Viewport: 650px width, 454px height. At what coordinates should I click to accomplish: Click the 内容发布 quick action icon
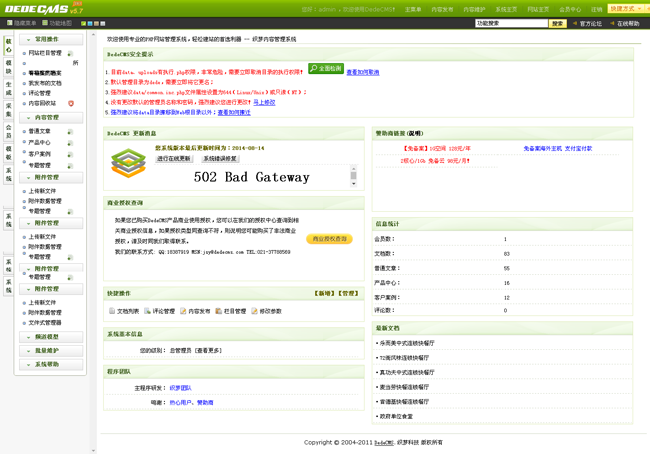tap(183, 311)
